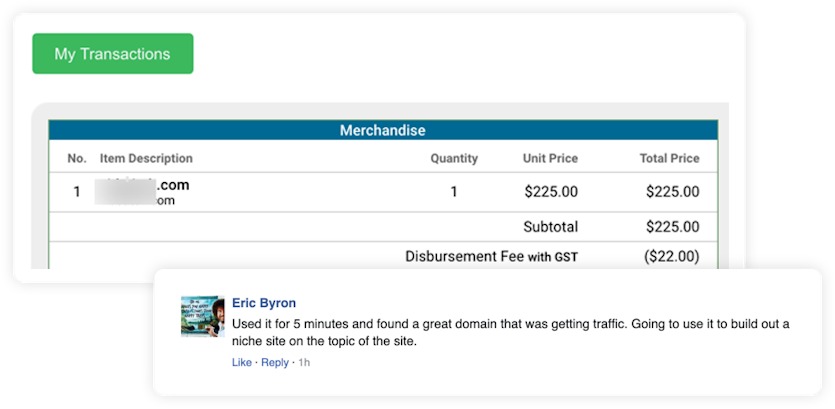
Task: Click the ($22.00) fee amount
Action: pyautogui.click(x=672, y=257)
